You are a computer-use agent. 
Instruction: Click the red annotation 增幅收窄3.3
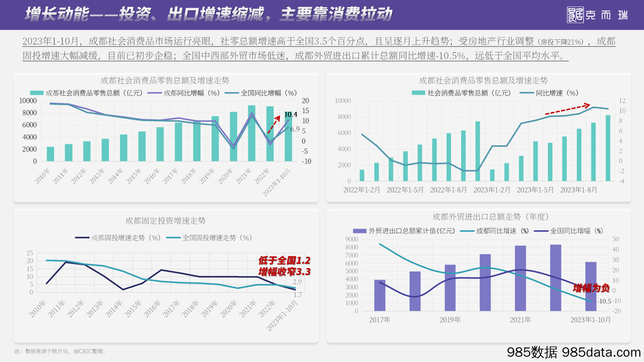click(284, 271)
